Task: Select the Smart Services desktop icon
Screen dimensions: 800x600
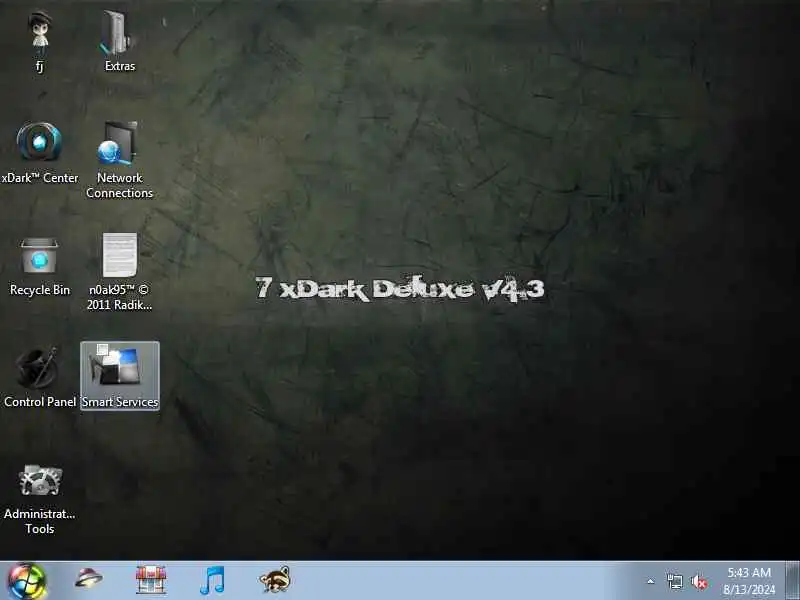Action: (x=120, y=376)
